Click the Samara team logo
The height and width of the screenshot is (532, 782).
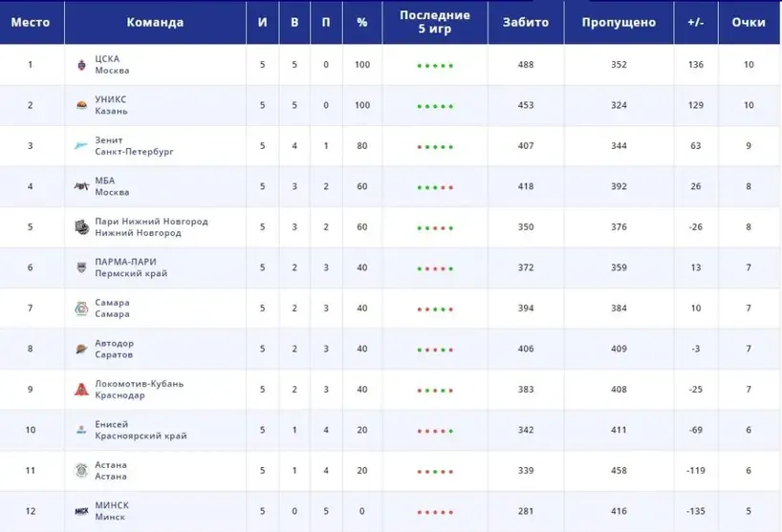81,309
